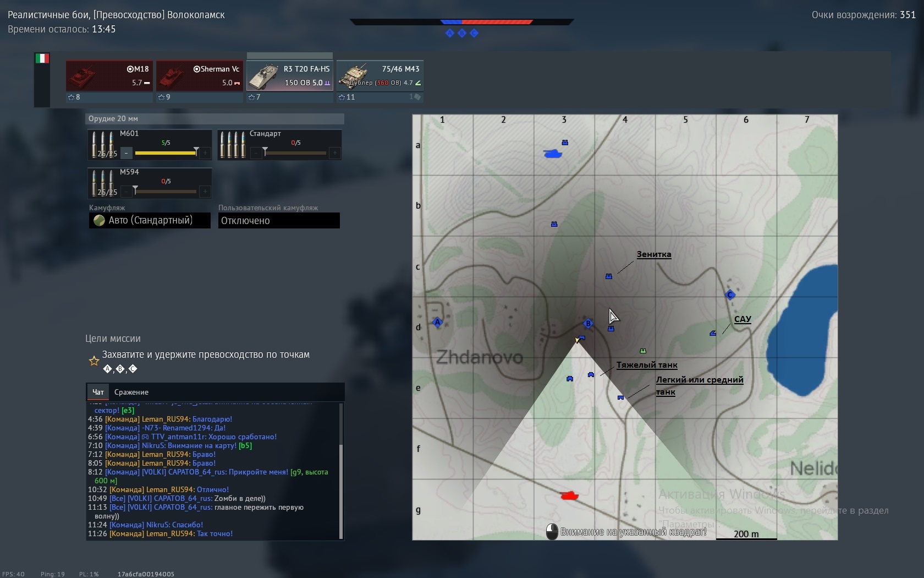Screen dimensions: 924x578
Task: Click the [b5] map reference in chat
Action: pyautogui.click(x=245, y=445)
